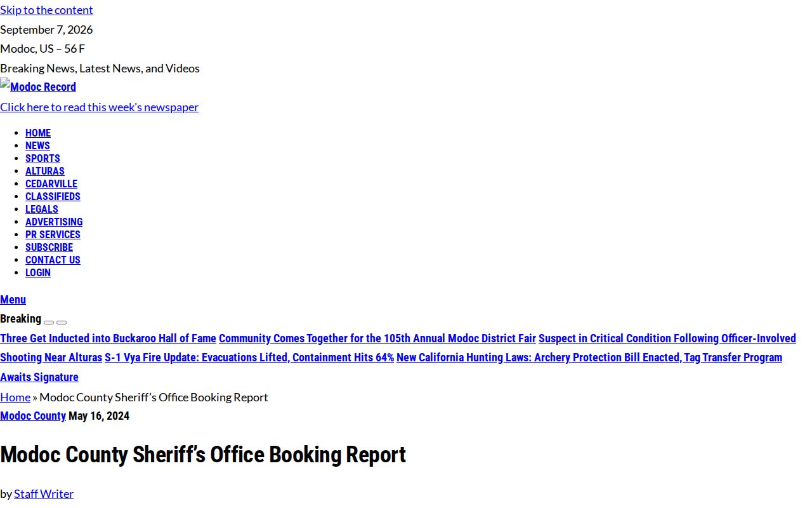
Task: Open the CLASSIFIEDS page
Action: (53, 196)
